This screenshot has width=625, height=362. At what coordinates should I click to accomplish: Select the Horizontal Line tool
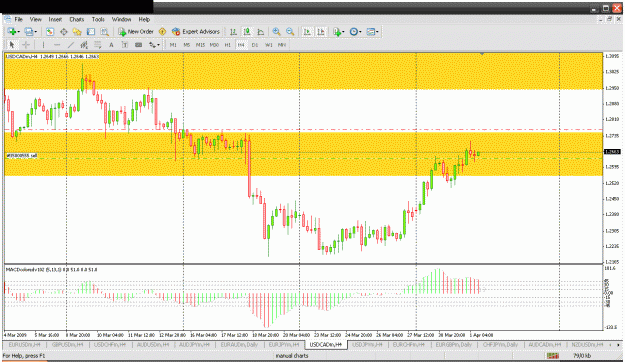click(x=57, y=45)
